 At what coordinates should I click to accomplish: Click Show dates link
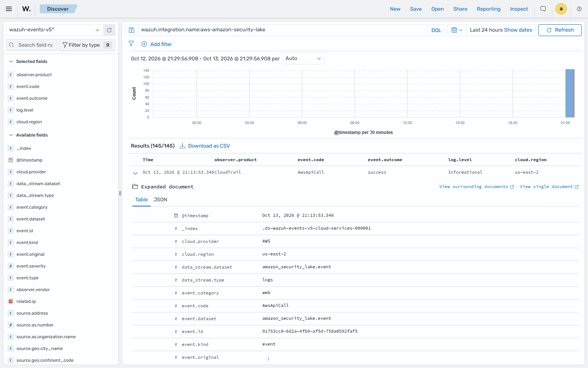(x=518, y=30)
